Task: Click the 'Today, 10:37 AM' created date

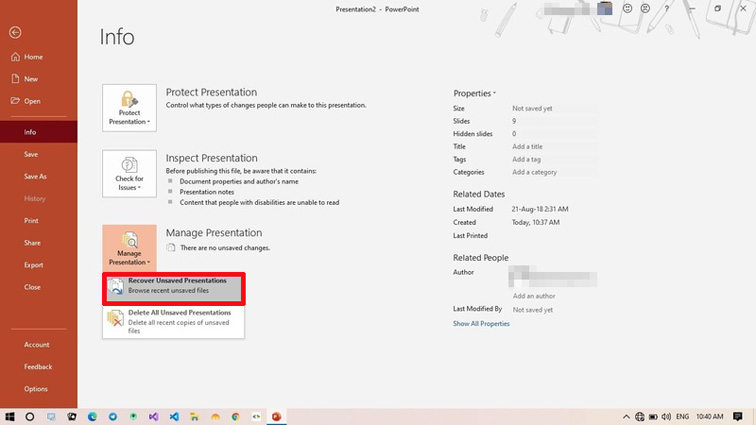Action: 535,222
